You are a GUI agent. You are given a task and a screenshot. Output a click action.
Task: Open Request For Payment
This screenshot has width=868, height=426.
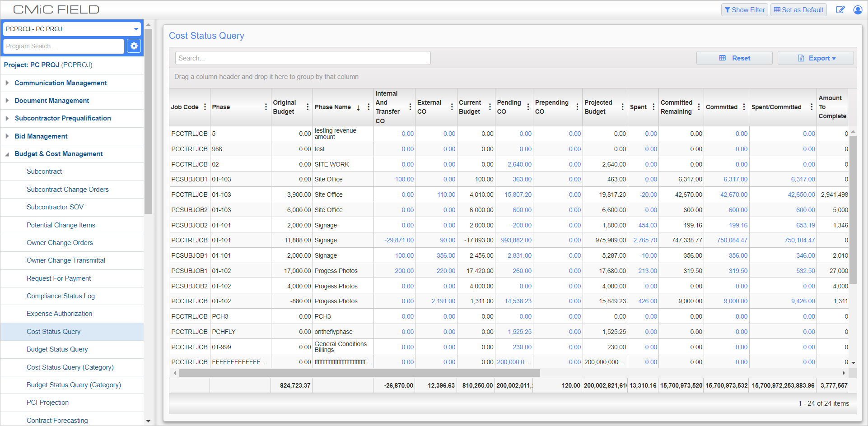59,278
